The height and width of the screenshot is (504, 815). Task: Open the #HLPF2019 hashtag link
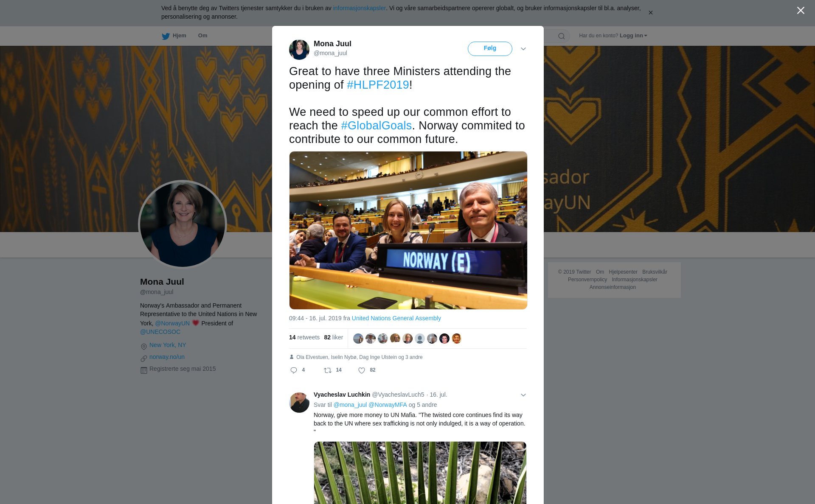(378, 85)
